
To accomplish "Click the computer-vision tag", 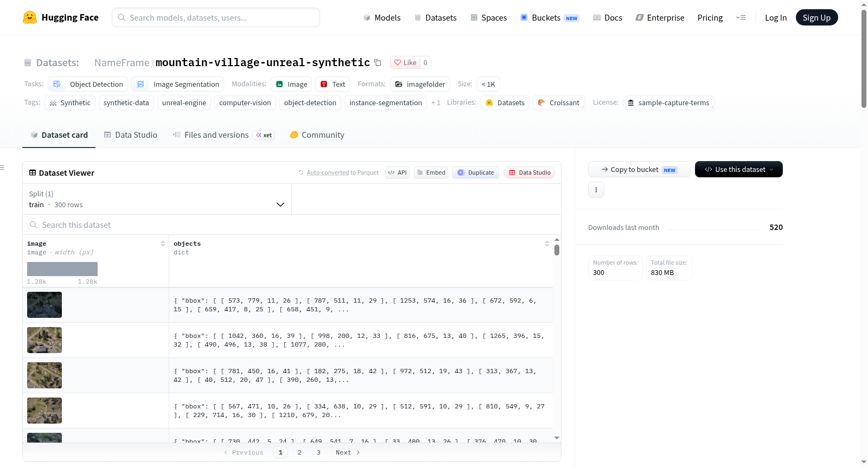I will coord(245,103).
